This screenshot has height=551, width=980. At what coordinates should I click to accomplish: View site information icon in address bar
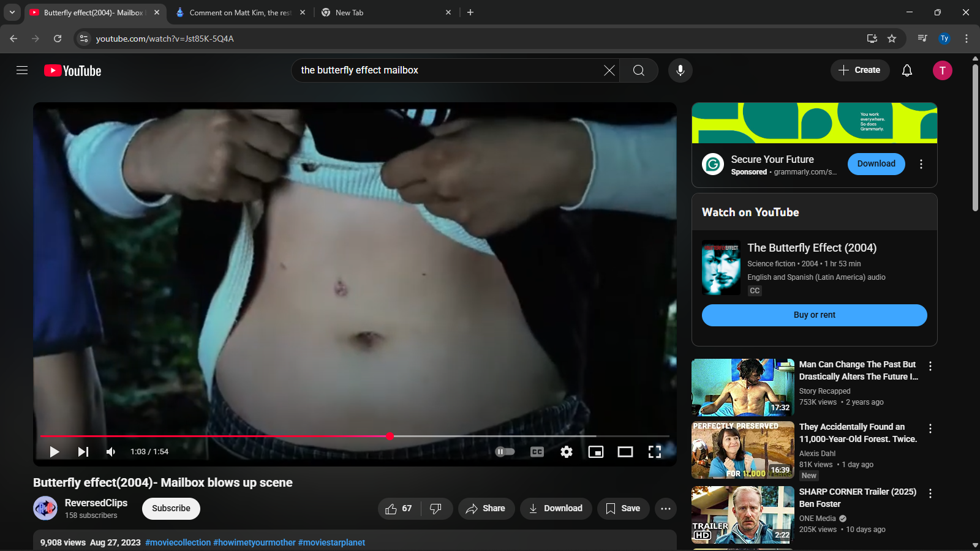85,39
